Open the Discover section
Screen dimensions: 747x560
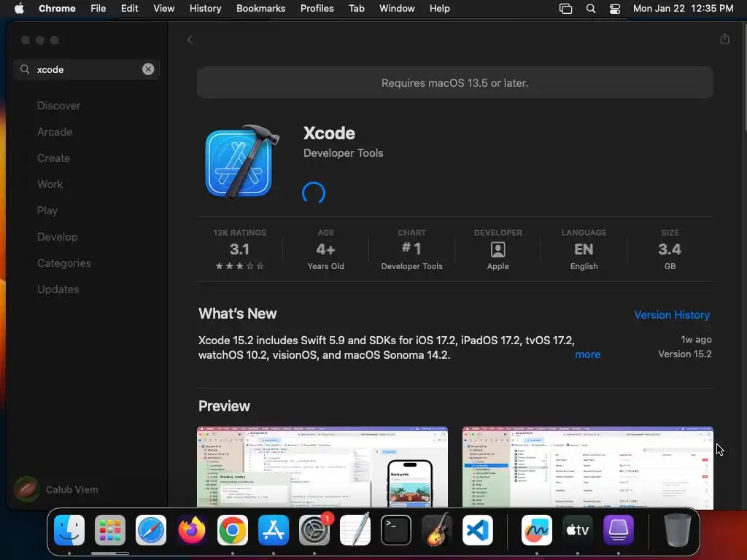58,106
